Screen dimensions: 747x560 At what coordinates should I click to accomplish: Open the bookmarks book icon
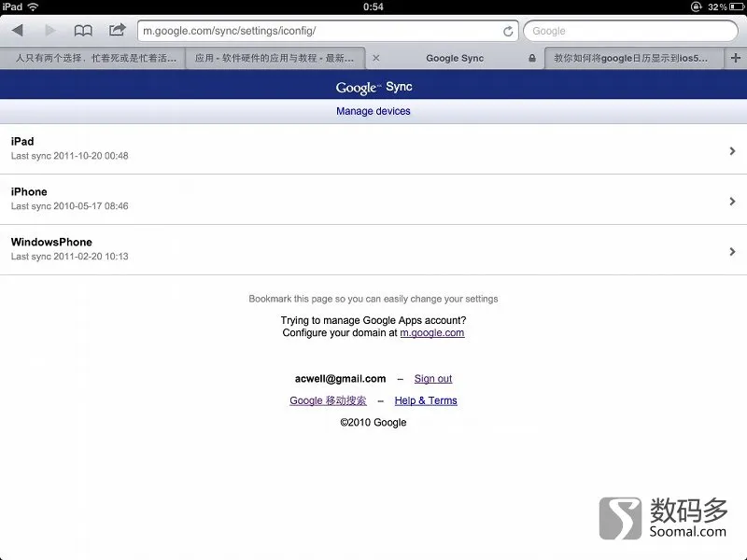83,31
